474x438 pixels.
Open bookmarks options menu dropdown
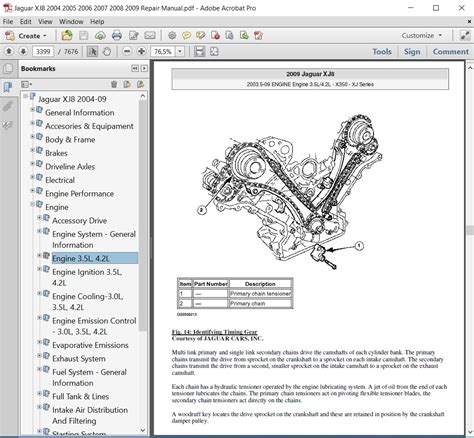(x=27, y=84)
